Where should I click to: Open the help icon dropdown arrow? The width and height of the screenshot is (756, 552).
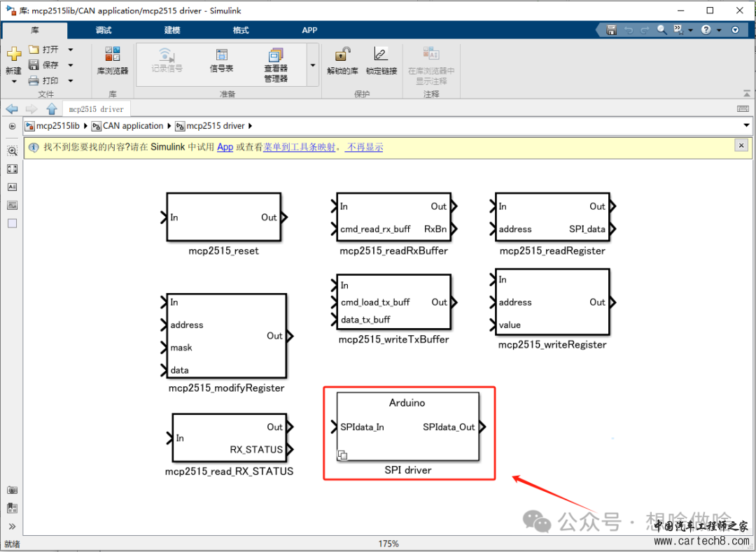tap(719, 30)
